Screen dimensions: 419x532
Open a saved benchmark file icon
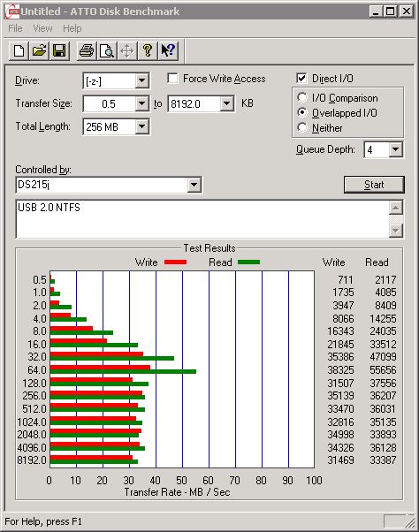coord(39,51)
